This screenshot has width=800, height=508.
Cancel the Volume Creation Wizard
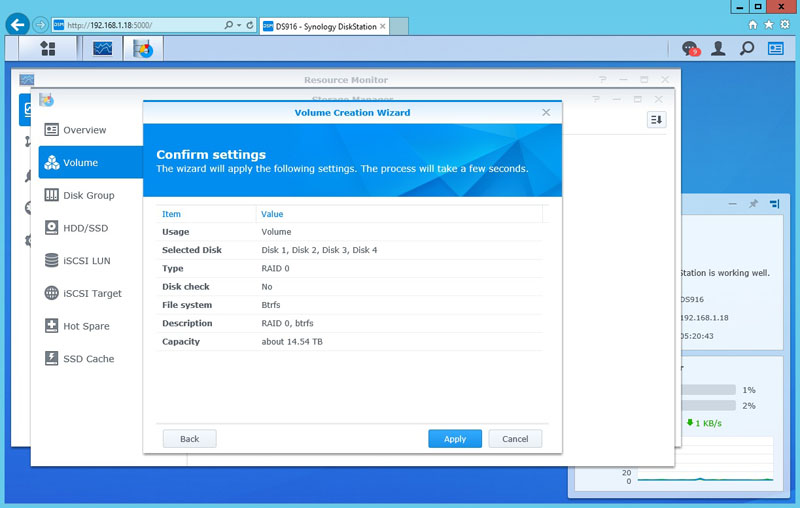click(x=515, y=439)
